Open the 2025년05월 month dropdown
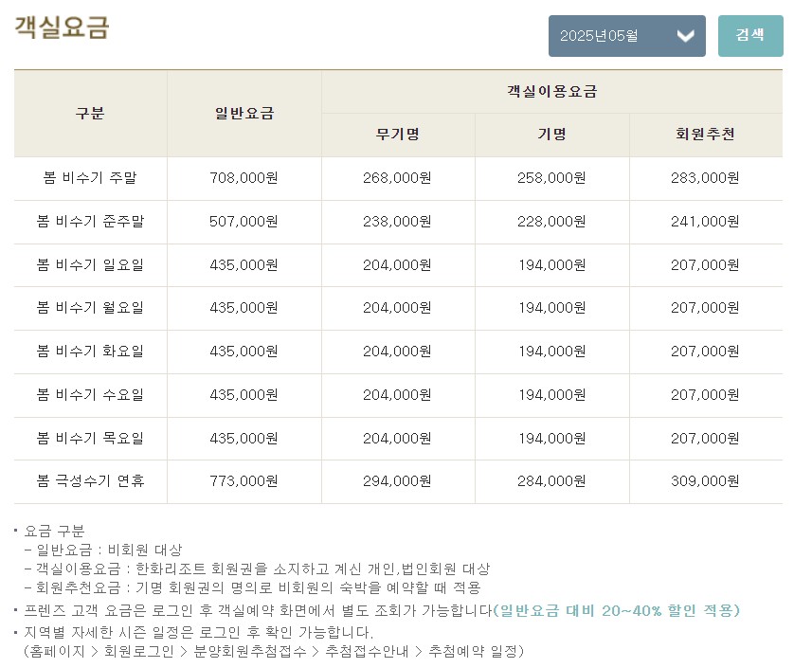The image size is (812, 668). tap(626, 36)
